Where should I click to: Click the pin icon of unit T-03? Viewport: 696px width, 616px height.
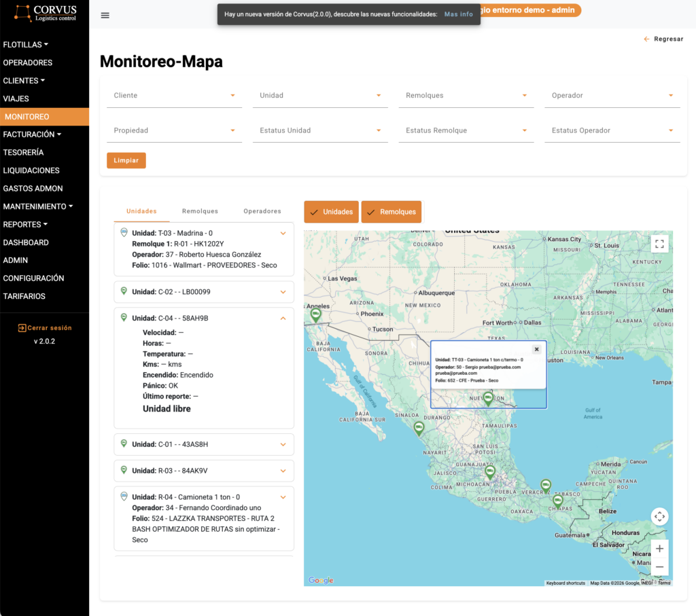(x=124, y=232)
